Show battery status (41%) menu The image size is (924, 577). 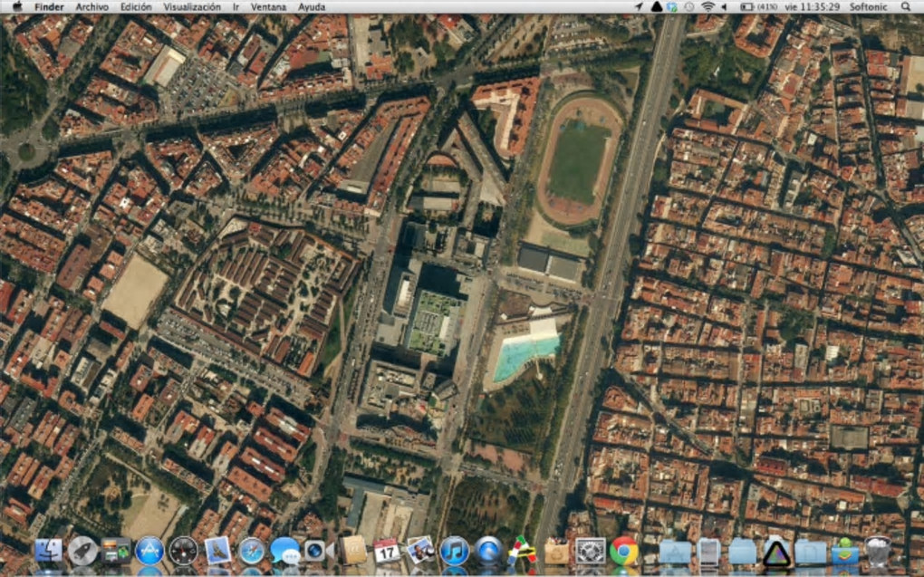click(758, 6)
